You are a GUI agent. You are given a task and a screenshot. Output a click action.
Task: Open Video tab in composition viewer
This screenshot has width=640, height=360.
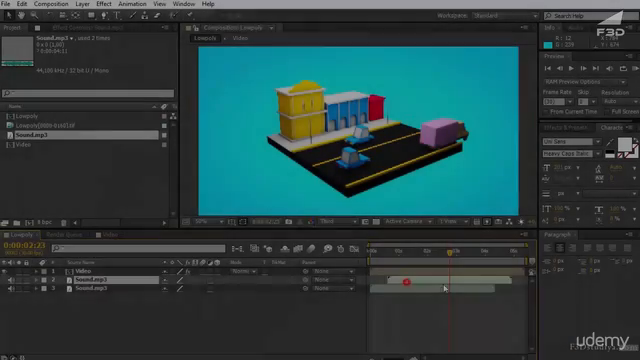tap(240, 38)
